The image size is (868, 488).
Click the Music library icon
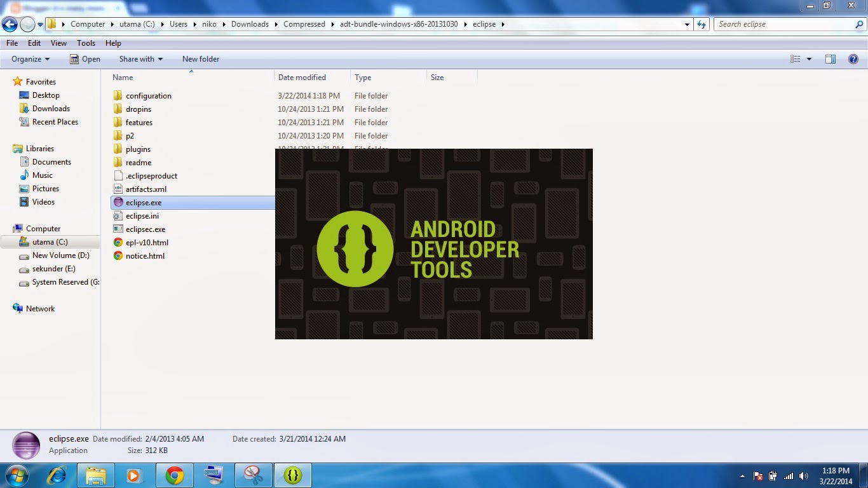click(24, 175)
